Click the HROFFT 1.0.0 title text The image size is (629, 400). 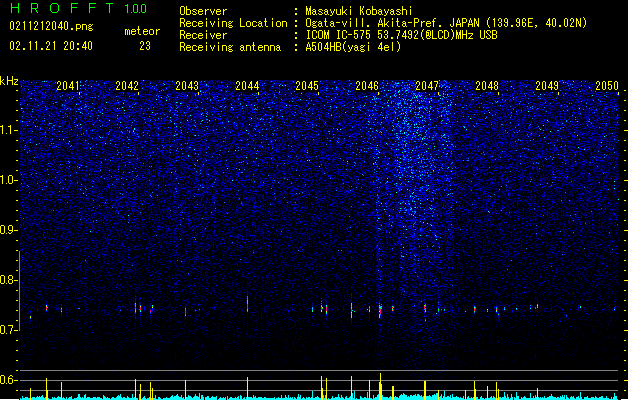coord(79,8)
